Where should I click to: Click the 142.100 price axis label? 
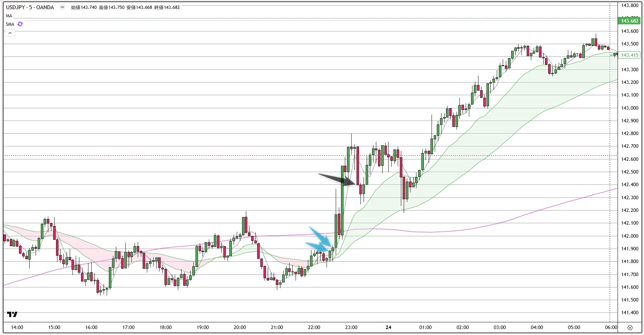[630, 223]
